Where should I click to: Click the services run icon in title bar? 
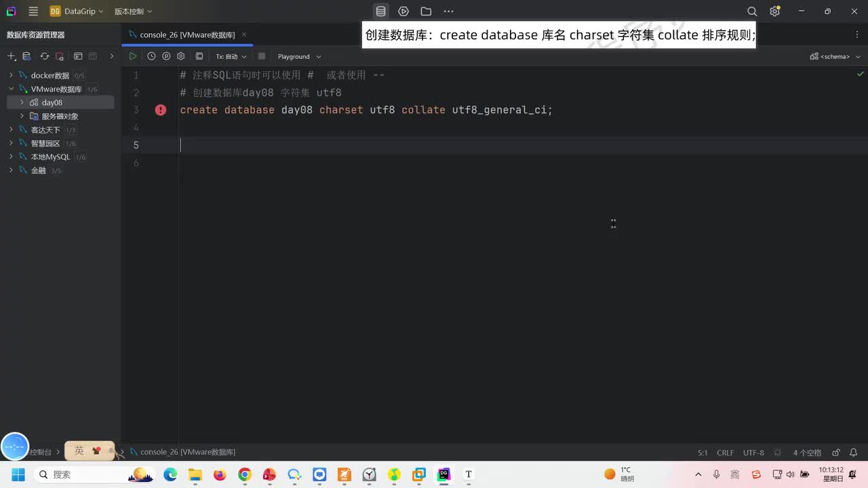(x=403, y=12)
